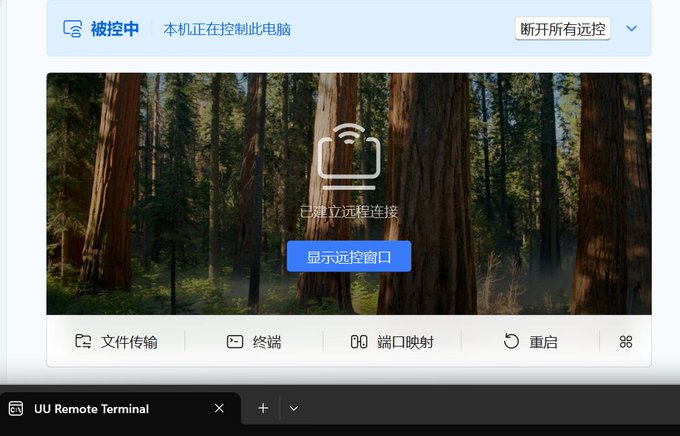Click the file transfer folder icon
The width and height of the screenshot is (680, 436).
pyautogui.click(x=83, y=341)
